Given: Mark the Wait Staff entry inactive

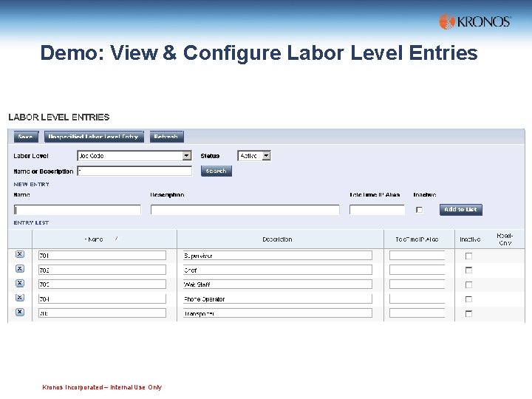Looking at the screenshot, I should 468,284.
